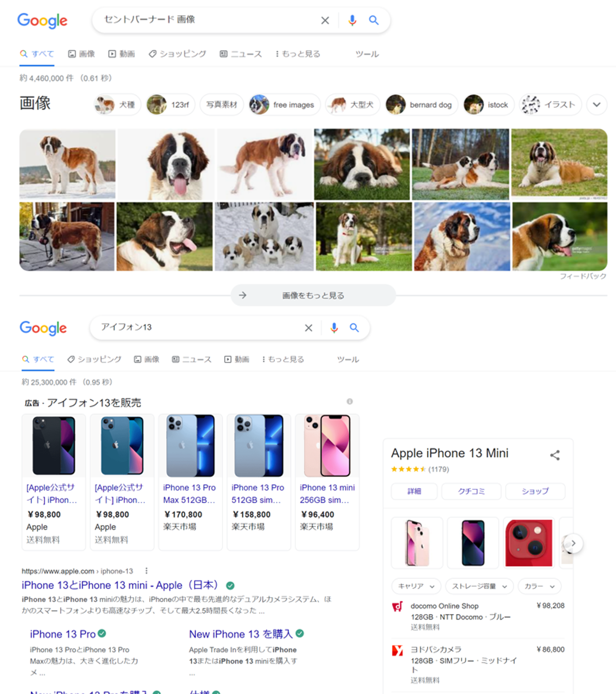This screenshot has width=616, height=694.
Task: Click the 画像をもっと見る button
Action: click(313, 295)
